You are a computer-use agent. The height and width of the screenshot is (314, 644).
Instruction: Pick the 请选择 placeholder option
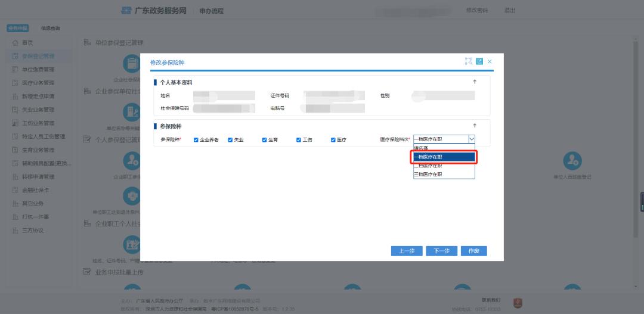444,148
